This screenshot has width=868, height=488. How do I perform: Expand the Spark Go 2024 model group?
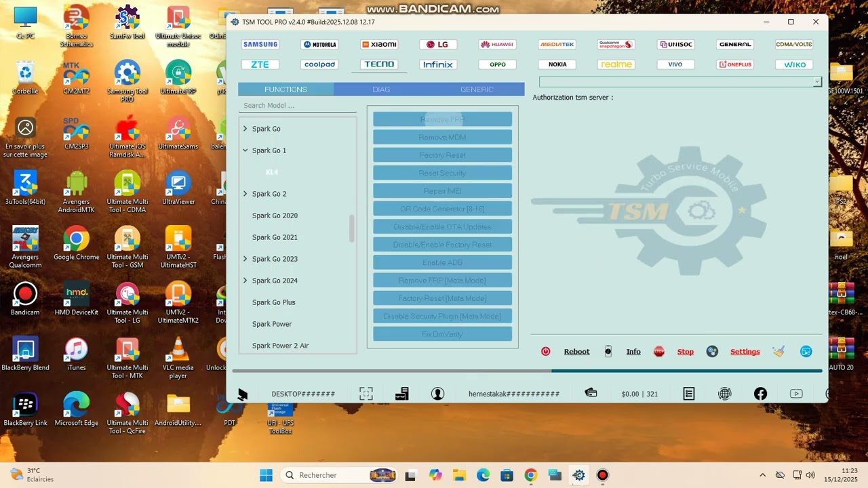coord(245,281)
